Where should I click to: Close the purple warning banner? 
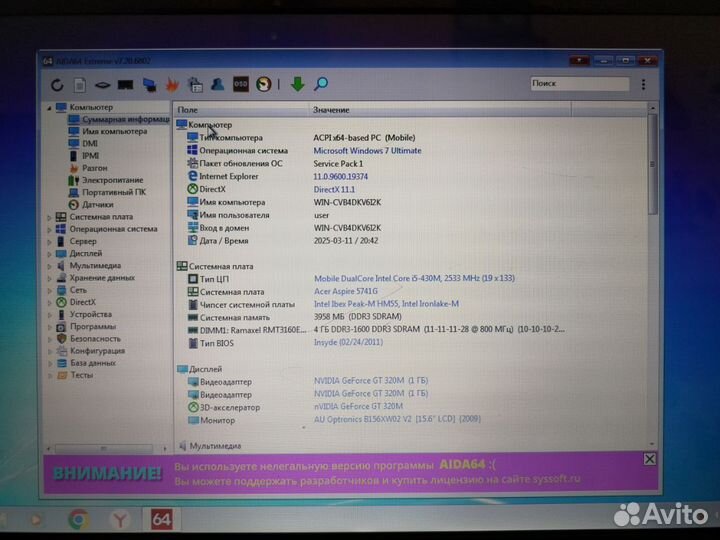coord(649,459)
